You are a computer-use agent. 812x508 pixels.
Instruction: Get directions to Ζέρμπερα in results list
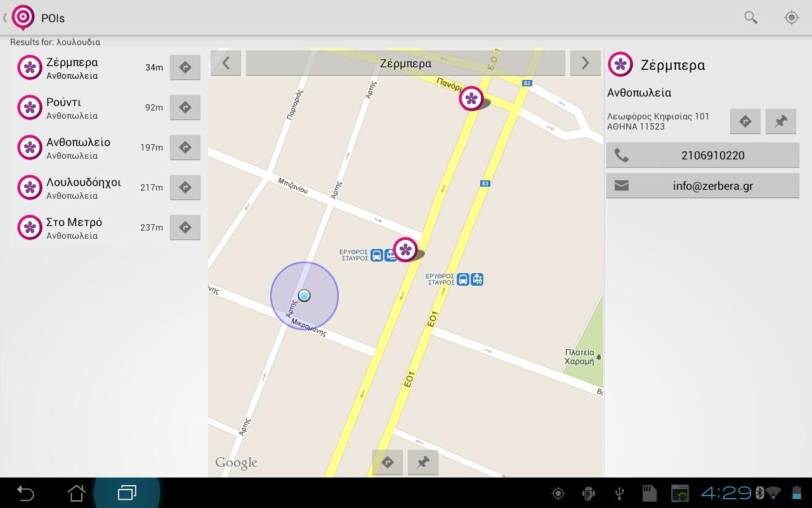pos(185,67)
